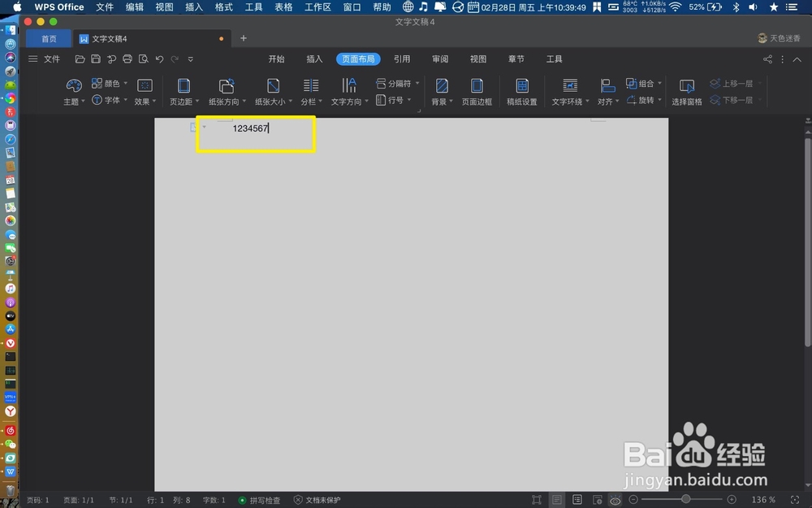Click the zoom in plus button
Viewport: 812px width, 508px height.
coord(732,500)
